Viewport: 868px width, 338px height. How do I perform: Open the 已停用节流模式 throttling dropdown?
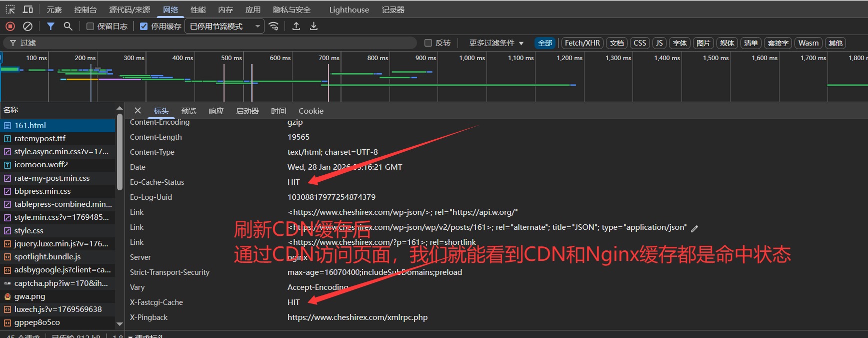(x=224, y=26)
